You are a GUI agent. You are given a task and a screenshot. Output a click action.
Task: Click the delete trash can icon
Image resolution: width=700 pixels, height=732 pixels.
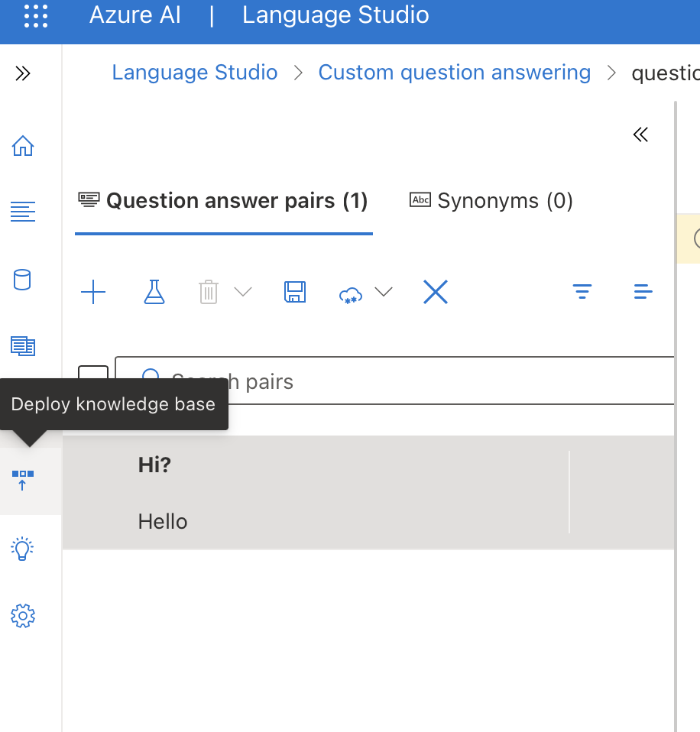[209, 292]
